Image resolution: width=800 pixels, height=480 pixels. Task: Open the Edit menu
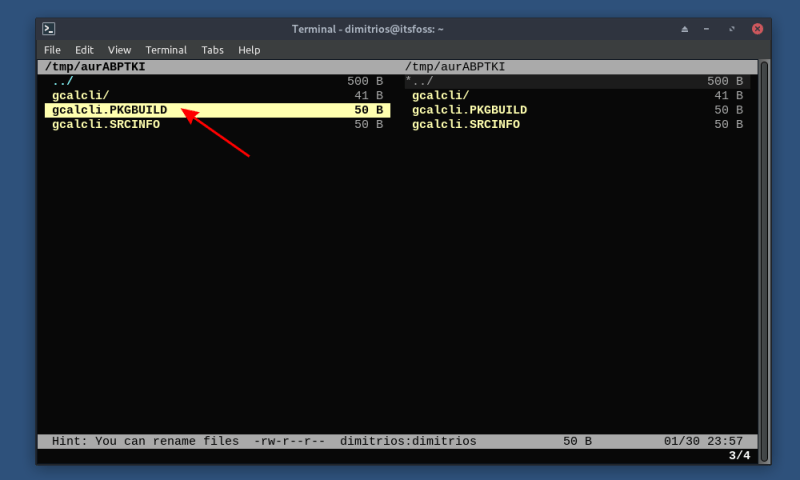[84, 50]
